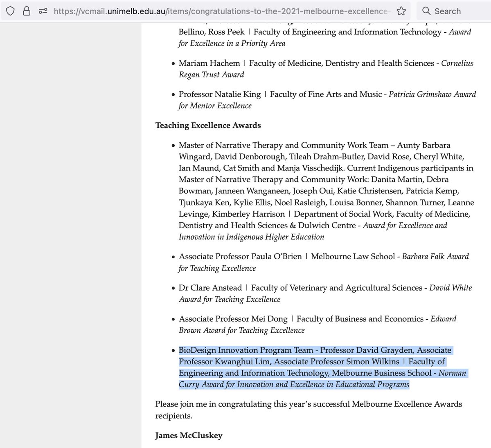The image size is (491, 448).
Task: Click the shield tracking protection icon
Action: tap(10, 11)
